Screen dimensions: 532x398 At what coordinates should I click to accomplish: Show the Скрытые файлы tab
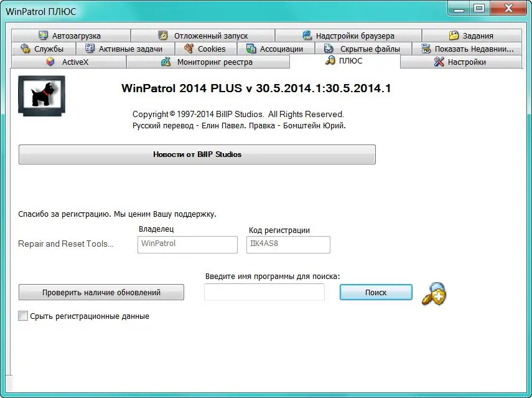(x=363, y=49)
